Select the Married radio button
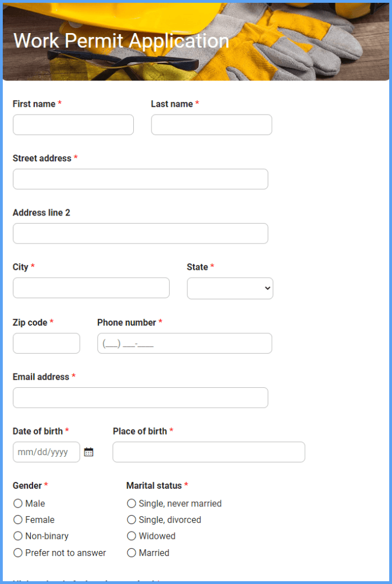392x584 pixels. click(132, 553)
